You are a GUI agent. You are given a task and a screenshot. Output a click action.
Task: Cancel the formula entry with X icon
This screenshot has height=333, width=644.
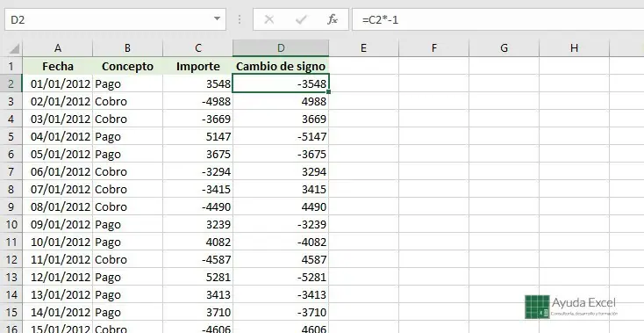coord(269,19)
